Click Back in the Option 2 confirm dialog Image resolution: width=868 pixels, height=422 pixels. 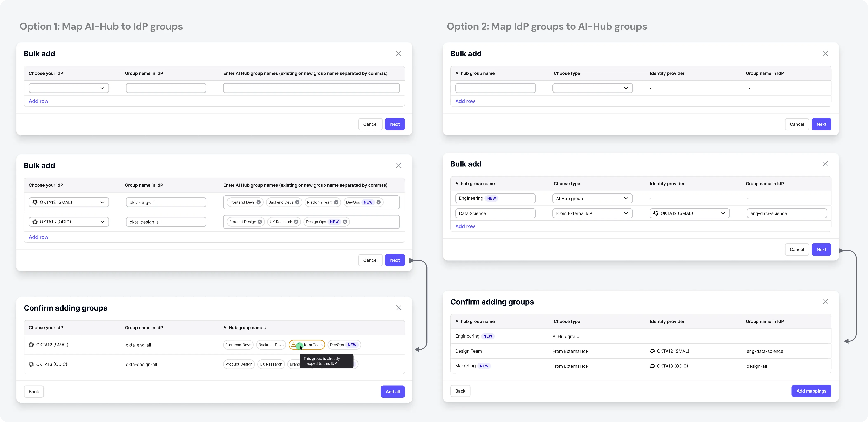[x=460, y=391]
